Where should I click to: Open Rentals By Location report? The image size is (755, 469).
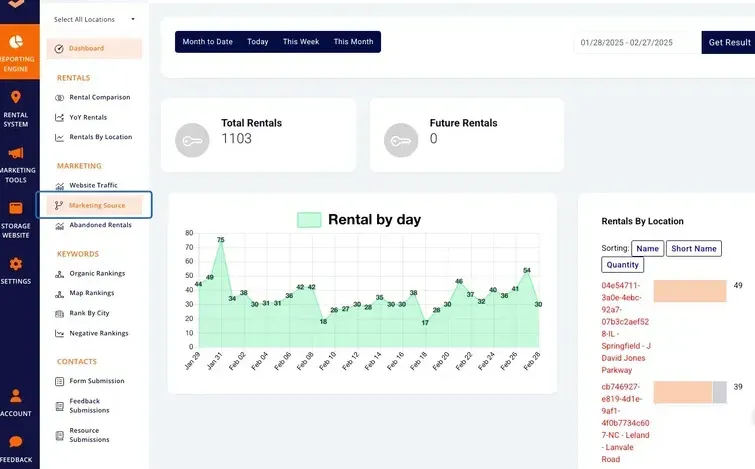tap(101, 137)
